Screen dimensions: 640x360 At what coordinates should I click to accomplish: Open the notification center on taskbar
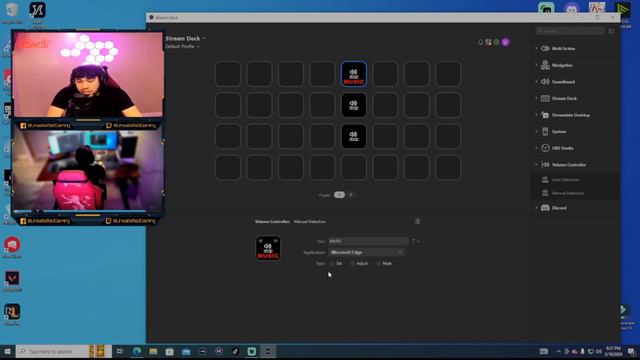tap(631, 351)
